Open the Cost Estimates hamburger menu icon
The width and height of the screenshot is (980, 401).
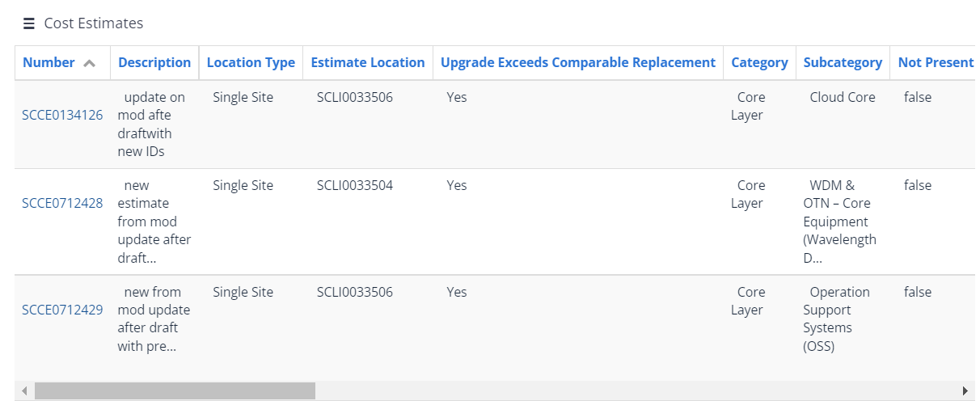[29, 23]
